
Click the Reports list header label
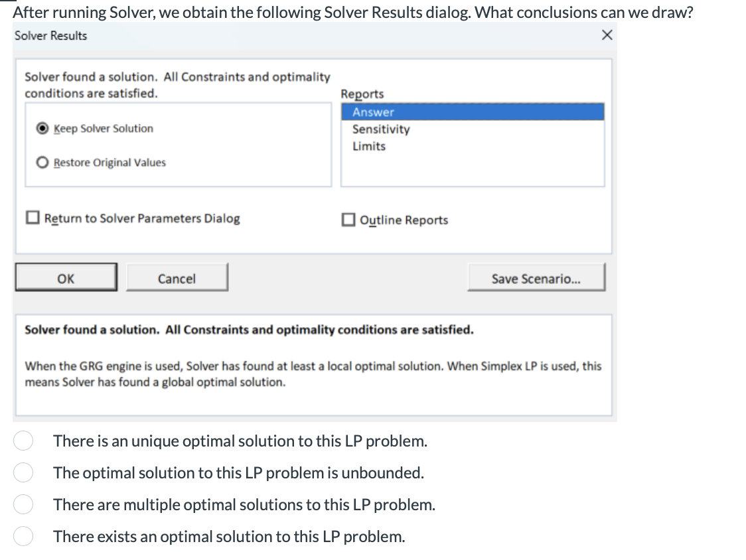coord(361,94)
